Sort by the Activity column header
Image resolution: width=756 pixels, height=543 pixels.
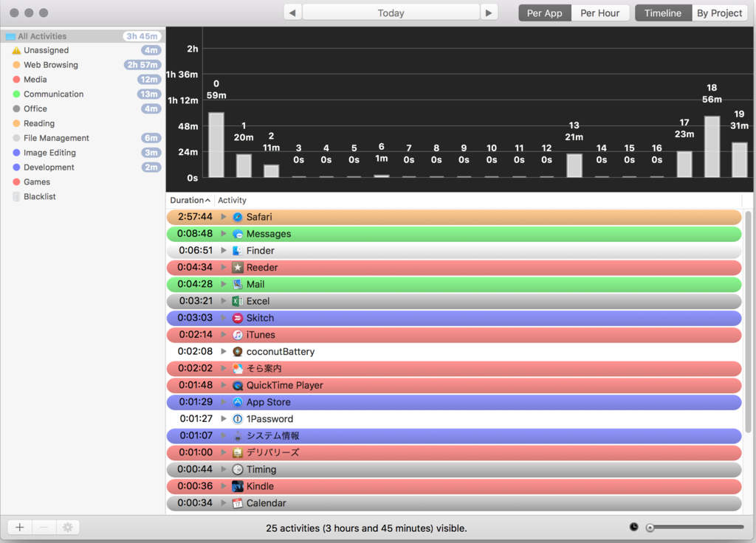(478, 201)
